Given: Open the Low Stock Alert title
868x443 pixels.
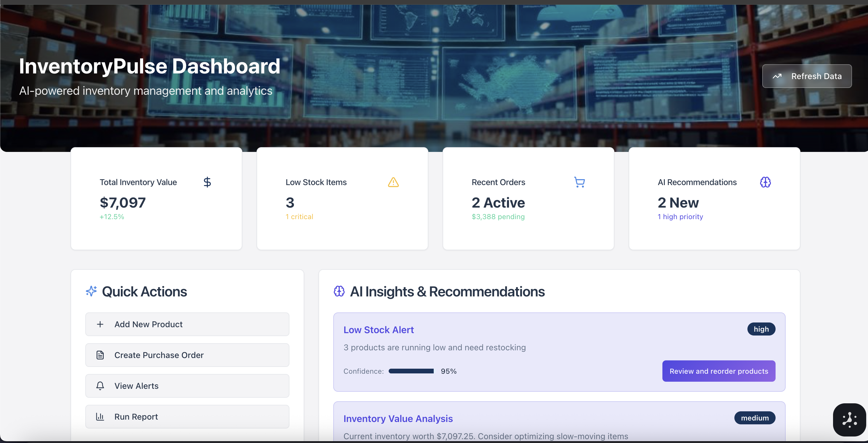Looking at the screenshot, I should pos(378,330).
